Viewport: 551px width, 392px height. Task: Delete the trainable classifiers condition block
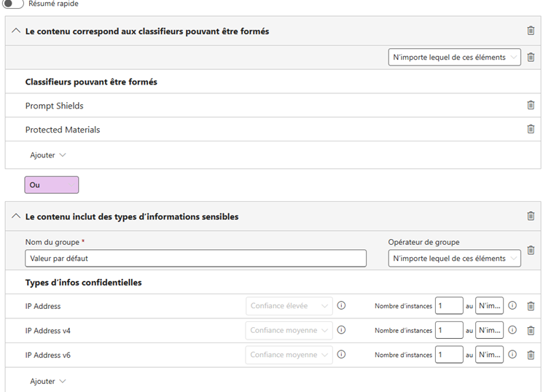[531, 31]
